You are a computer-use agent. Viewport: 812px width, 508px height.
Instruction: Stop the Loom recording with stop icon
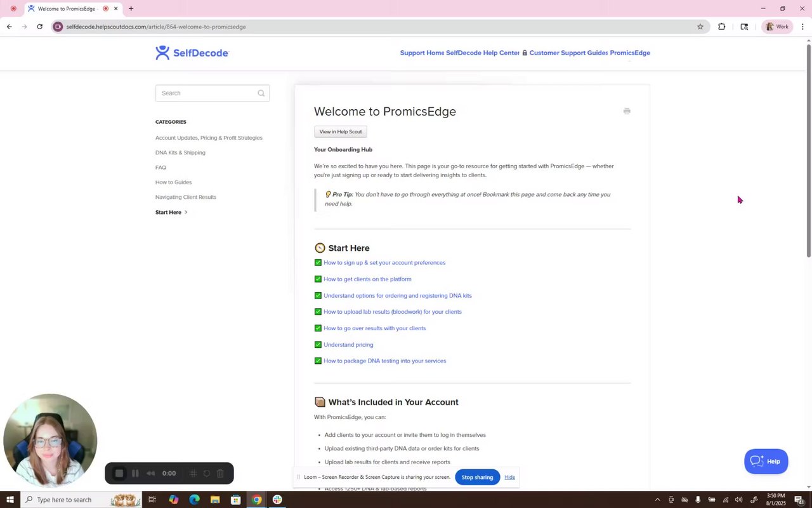coord(119,473)
